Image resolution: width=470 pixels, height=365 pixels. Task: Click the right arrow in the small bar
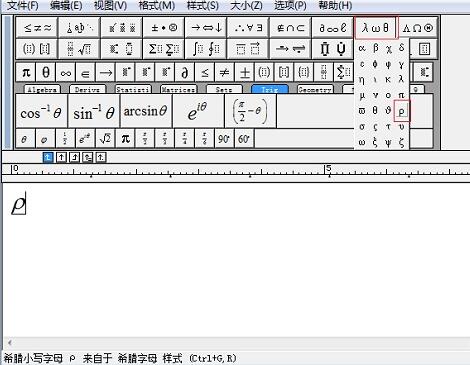click(x=105, y=72)
